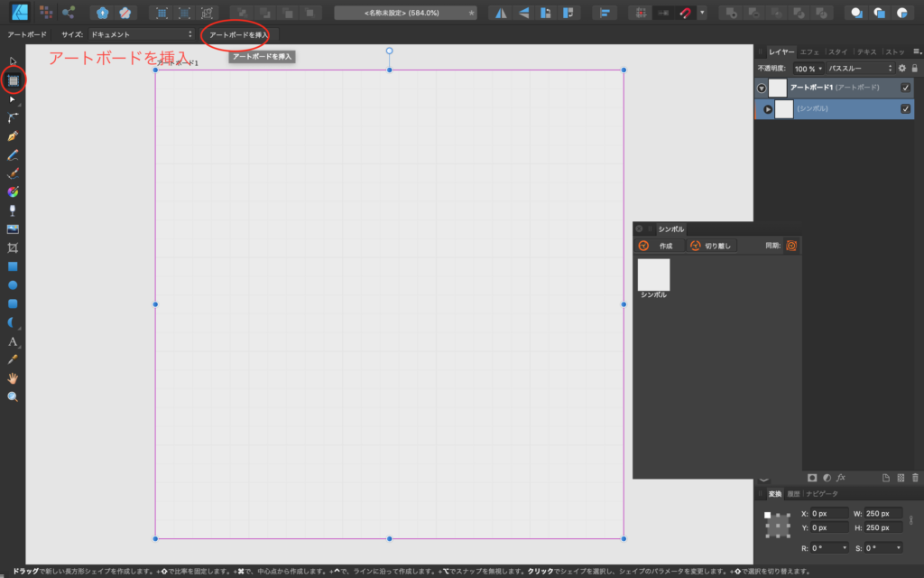
Task: Click the 切り離し detach button
Action: click(712, 246)
